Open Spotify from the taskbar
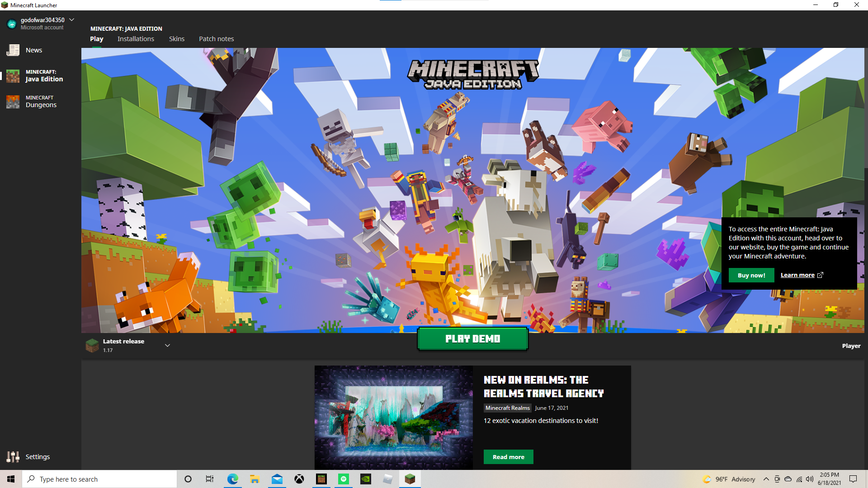Image resolution: width=868 pixels, height=488 pixels. pos(344,479)
